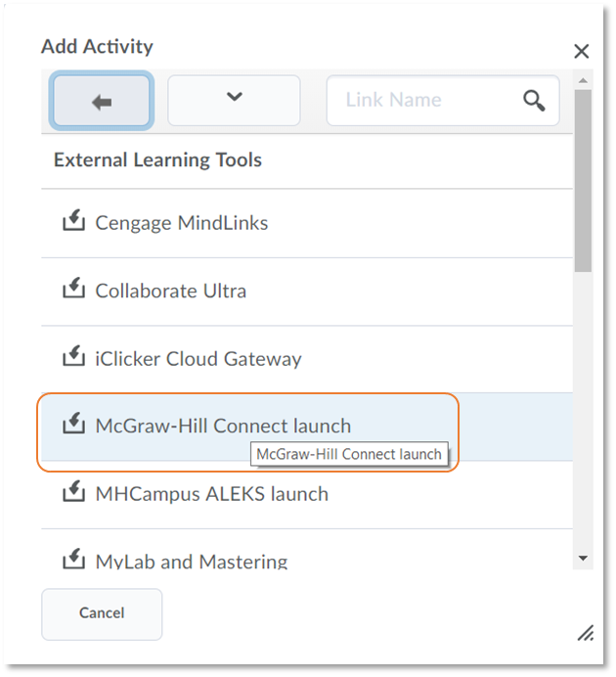616x677 pixels.
Task: Select Cengage MindLinks tool
Action: tap(307, 223)
